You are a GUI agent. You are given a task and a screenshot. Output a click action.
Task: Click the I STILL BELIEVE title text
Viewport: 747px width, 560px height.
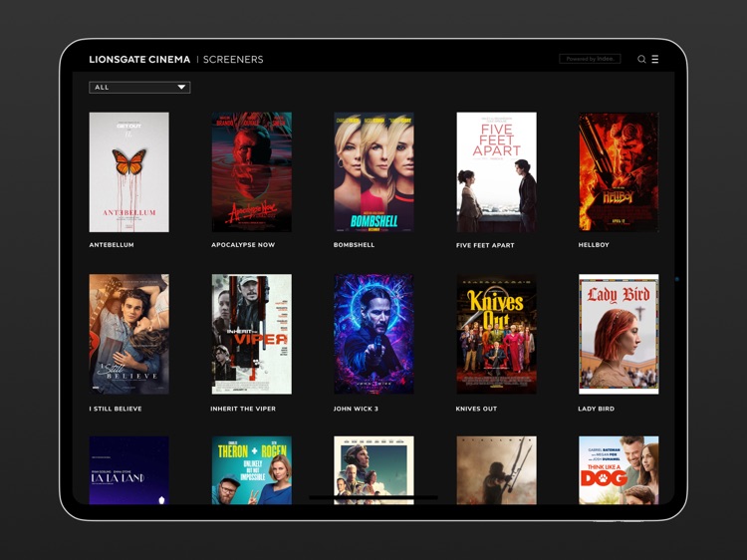(x=116, y=409)
